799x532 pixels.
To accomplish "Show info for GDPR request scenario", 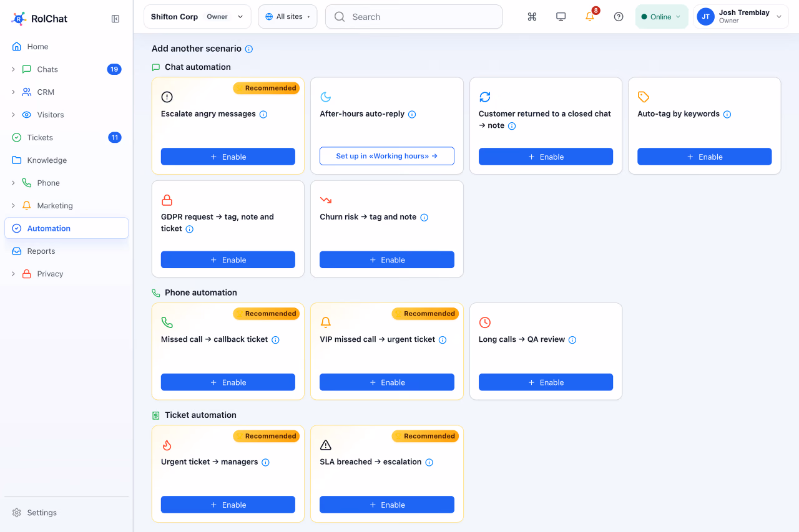I will click(x=190, y=229).
